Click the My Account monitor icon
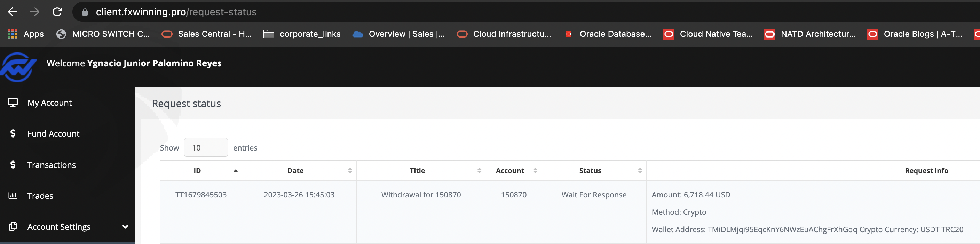Screen dimensions: 980x244 pyautogui.click(x=13, y=103)
